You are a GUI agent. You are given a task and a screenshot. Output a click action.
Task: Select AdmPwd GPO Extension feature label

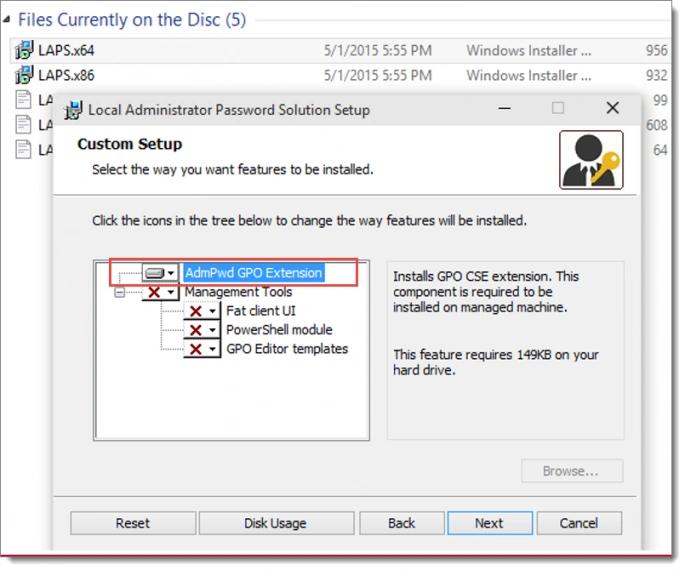(253, 273)
